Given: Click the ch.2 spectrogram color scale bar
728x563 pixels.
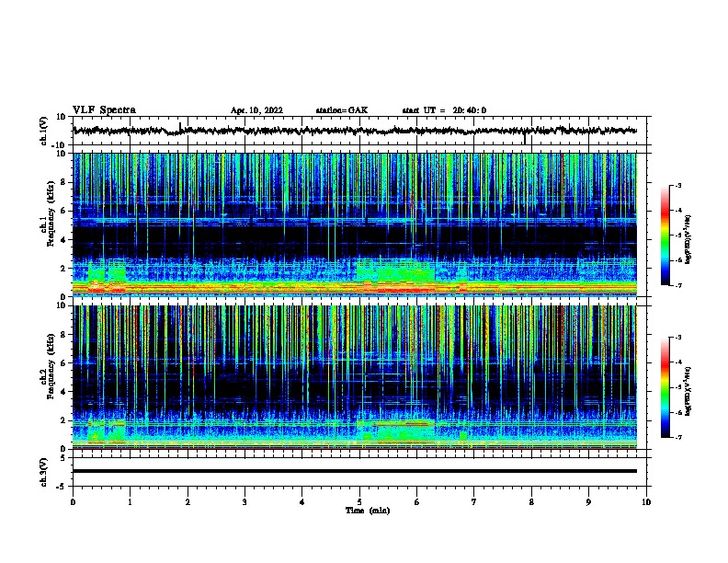Looking at the screenshot, I should 665,387.
